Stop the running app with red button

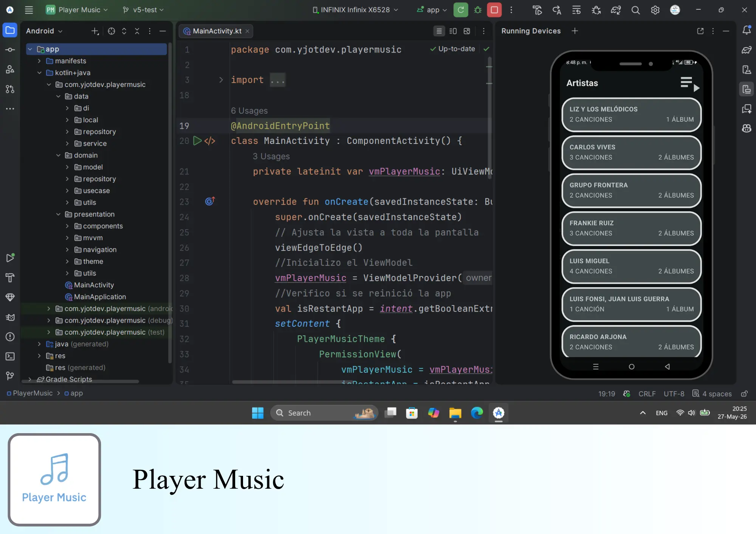[x=494, y=10]
